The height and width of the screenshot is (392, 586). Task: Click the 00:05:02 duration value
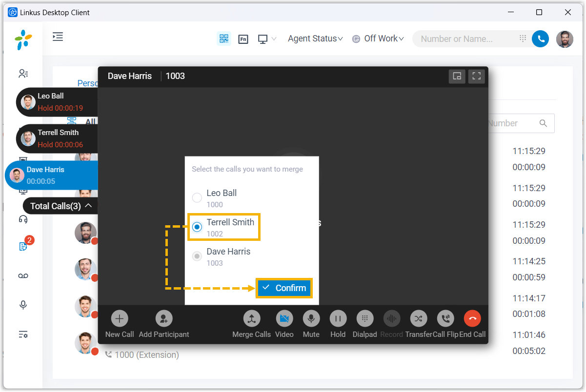click(529, 351)
